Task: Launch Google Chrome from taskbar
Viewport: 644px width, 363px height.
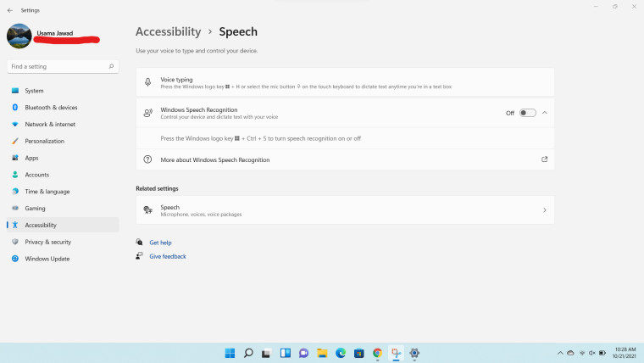Action: (x=377, y=353)
